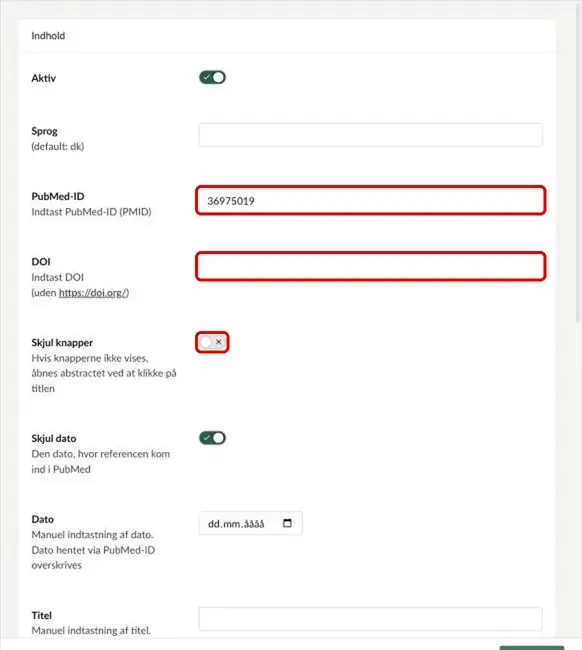Open the https://doi.org/ link
Screen dimensions: 582x650
(x=94, y=293)
